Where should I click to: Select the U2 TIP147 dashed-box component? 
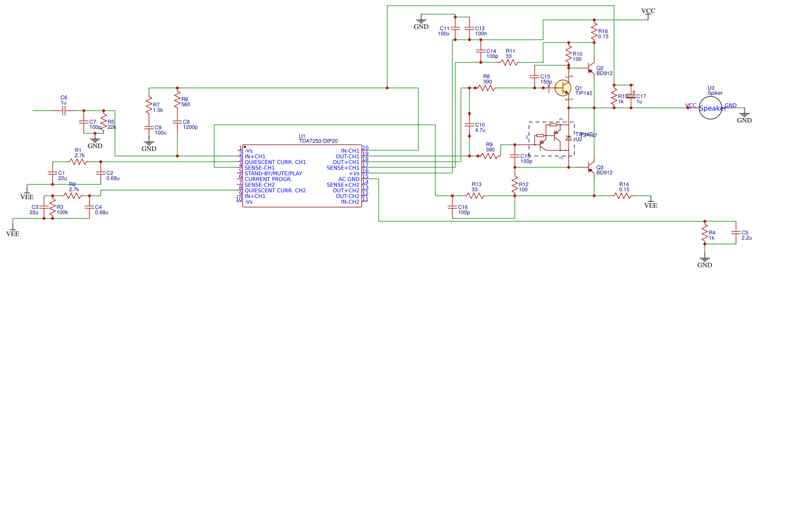[552, 139]
